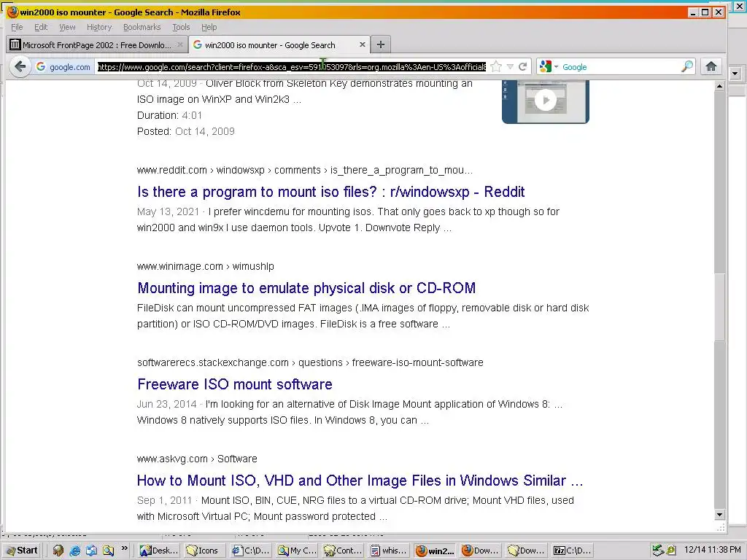Screen dimensions: 747x560
Task: Switch to 7-Zip C:\D... taskbar button
Action: (x=573, y=551)
